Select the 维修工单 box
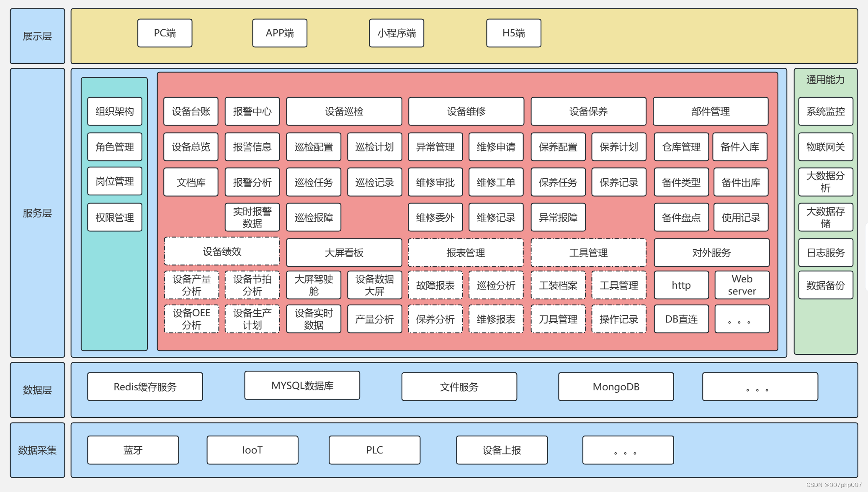868x492 pixels. [x=496, y=182]
